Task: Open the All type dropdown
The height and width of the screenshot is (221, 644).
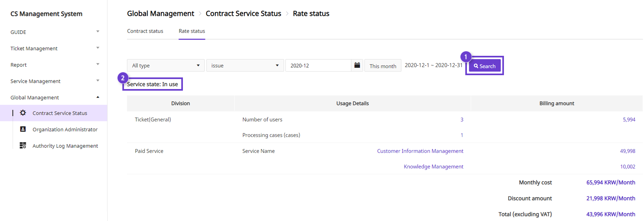Action: click(166, 65)
